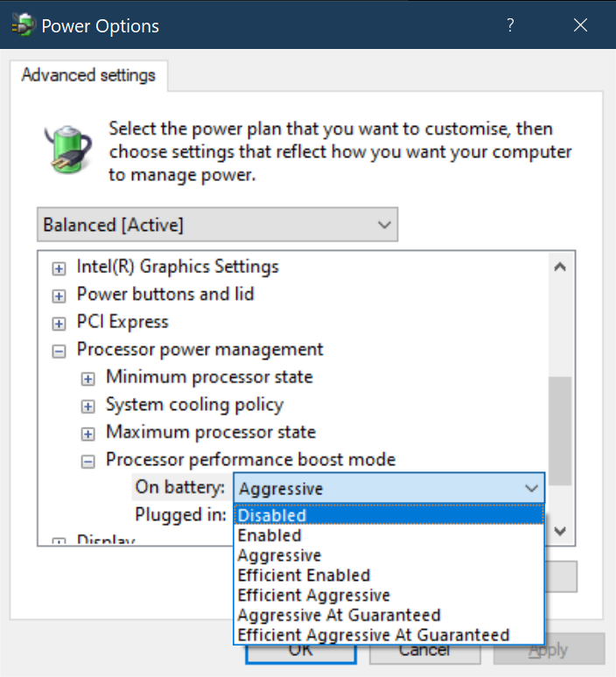Close the Power Options dialog

580,25
